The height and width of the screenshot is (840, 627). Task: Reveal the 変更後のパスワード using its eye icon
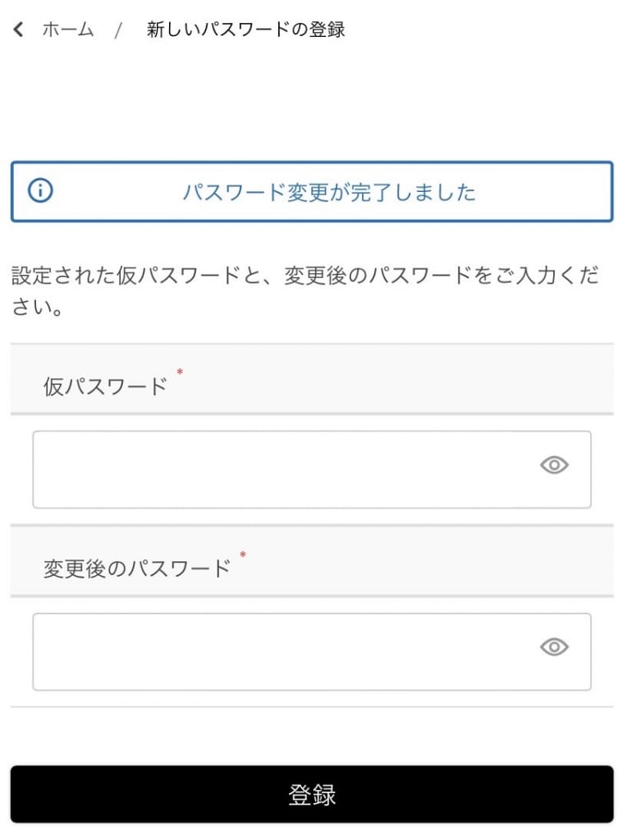[x=554, y=648]
